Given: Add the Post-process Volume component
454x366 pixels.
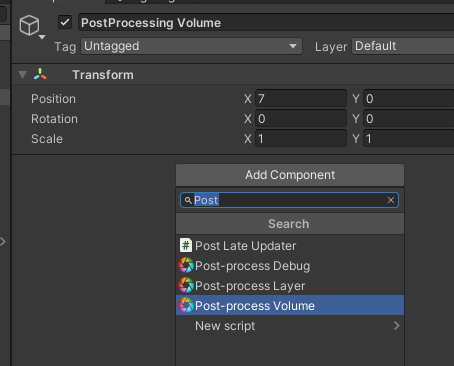Looking at the screenshot, I should coord(290,305).
